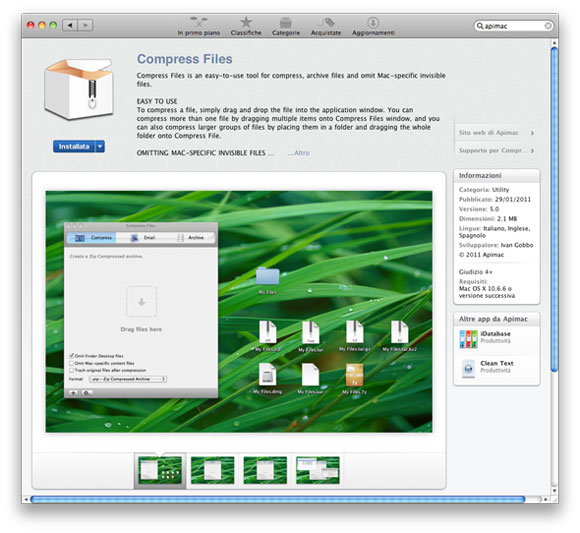Click the iDatabase app icon
580x533 pixels.
coord(468,339)
